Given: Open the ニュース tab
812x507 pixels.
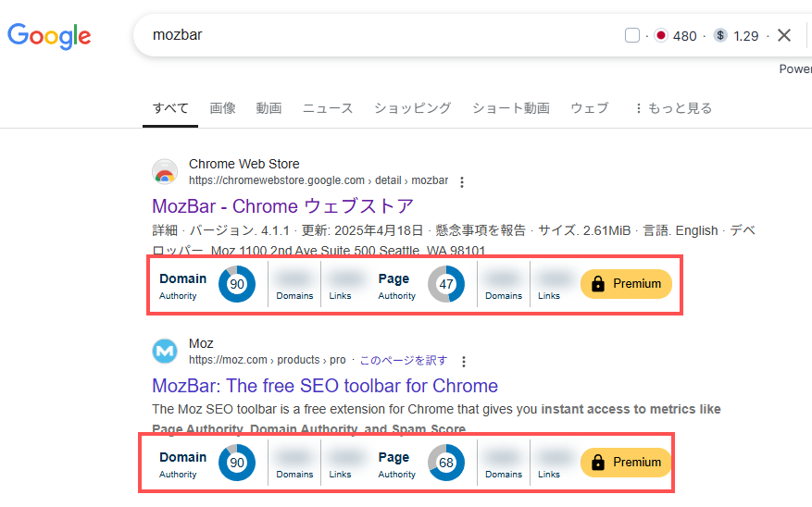Looking at the screenshot, I should tap(328, 108).
